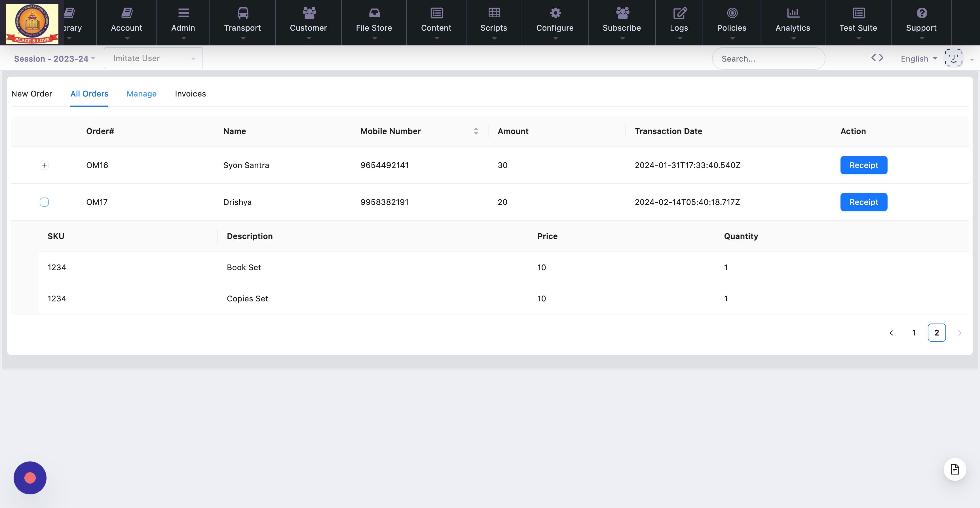The width and height of the screenshot is (980, 508).
Task: Open the Session 2023-24 dropdown
Action: (54, 59)
